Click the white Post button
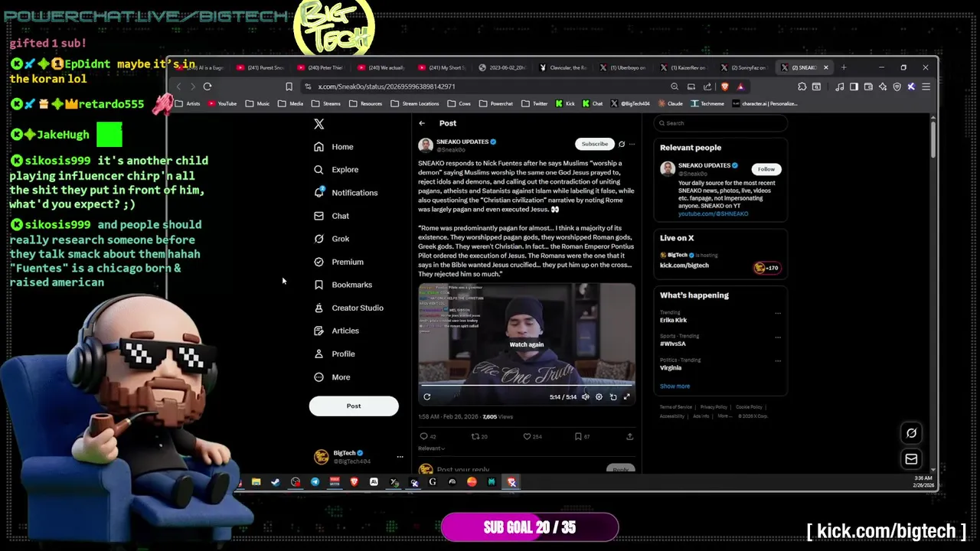This screenshot has height=551, width=980. pyautogui.click(x=354, y=406)
